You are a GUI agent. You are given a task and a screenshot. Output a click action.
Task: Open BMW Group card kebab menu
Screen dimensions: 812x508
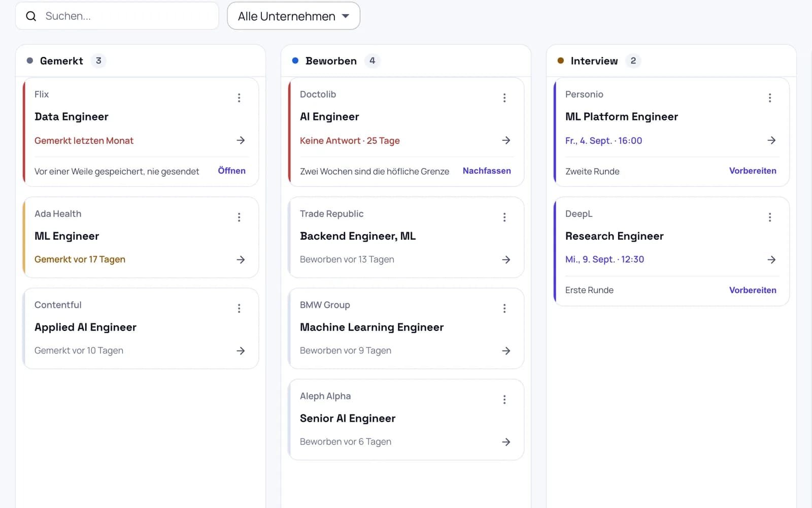[x=504, y=308]
